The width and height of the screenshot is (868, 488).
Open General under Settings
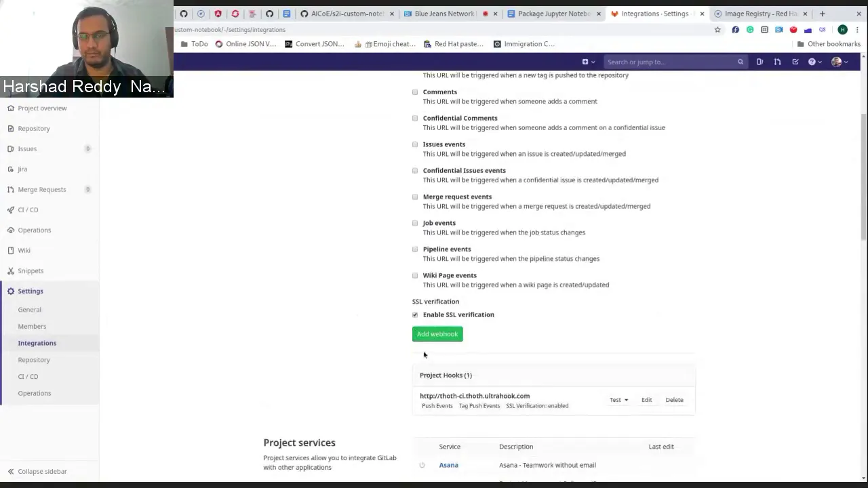click(x=30, y=310)
